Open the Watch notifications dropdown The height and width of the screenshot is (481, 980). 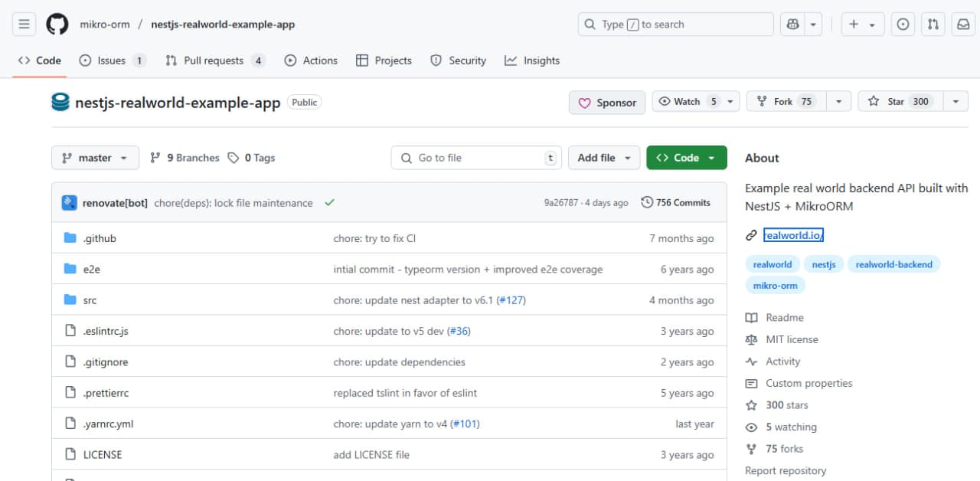pos(696,102)
